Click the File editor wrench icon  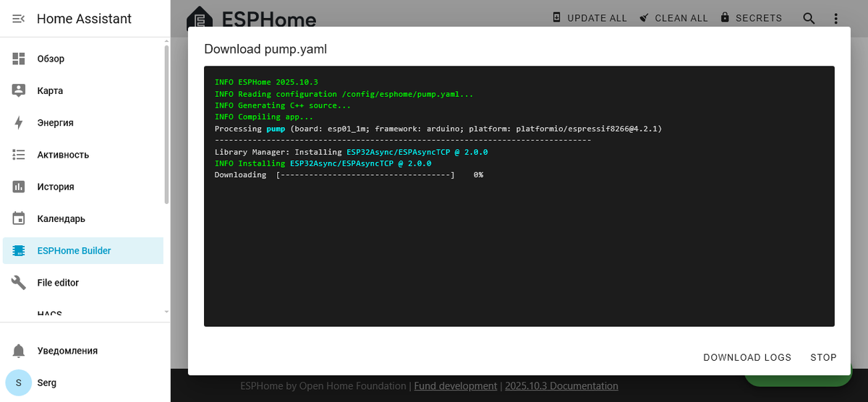19,283
